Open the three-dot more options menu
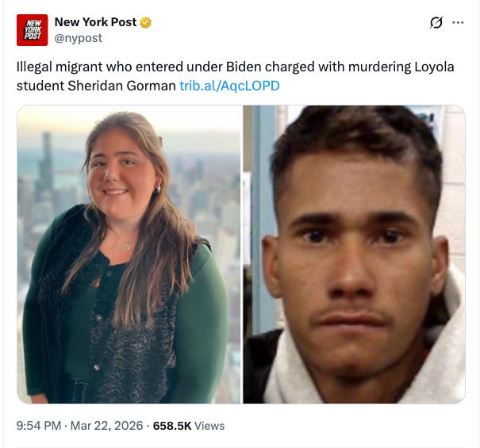The image size is (480, 448). 458,22
